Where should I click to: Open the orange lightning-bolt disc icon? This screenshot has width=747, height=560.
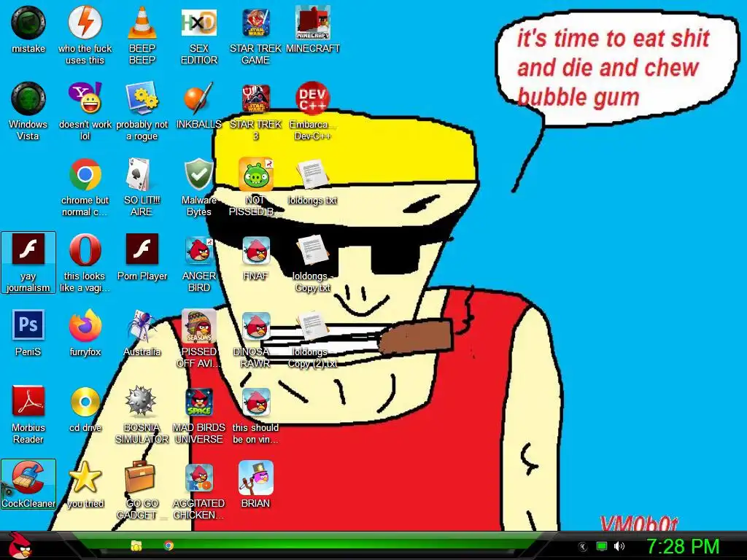[85, 23]
